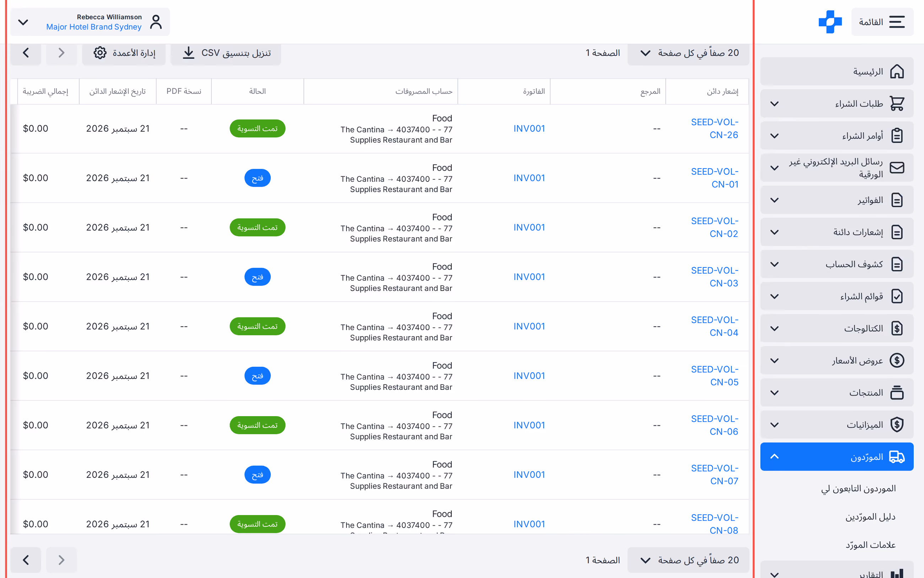This screenshot has width=924, height=578.
Task: Click the المنتجات stack icon
Action: [x=897, y=393]
